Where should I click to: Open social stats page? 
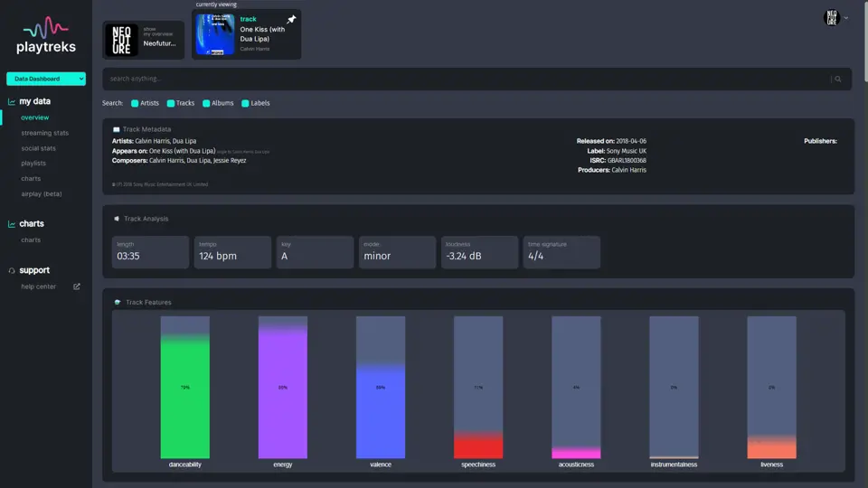click(x=38, y=148)
